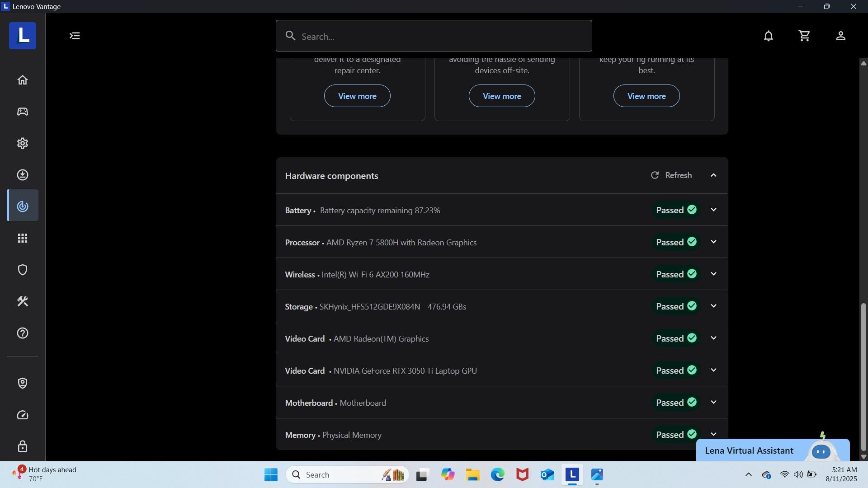Open notifications bell icon
868x488 pixels.
pyautogui.click(x=769, y=36)
